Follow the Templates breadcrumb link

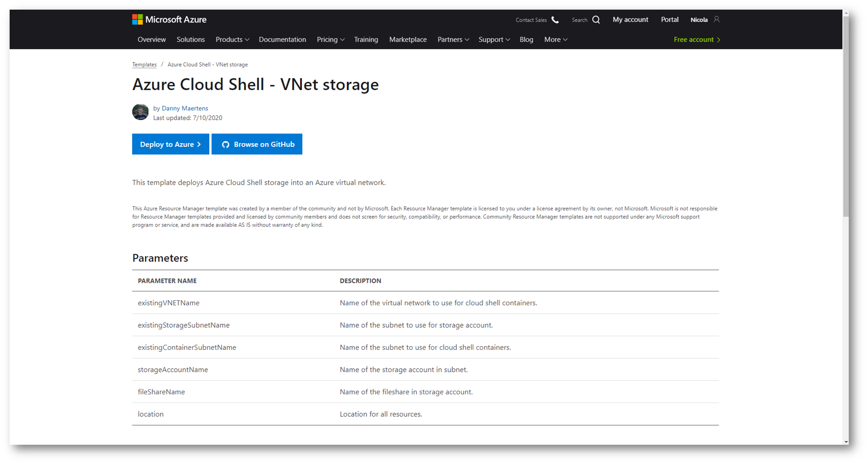click(x=144, y=65)
